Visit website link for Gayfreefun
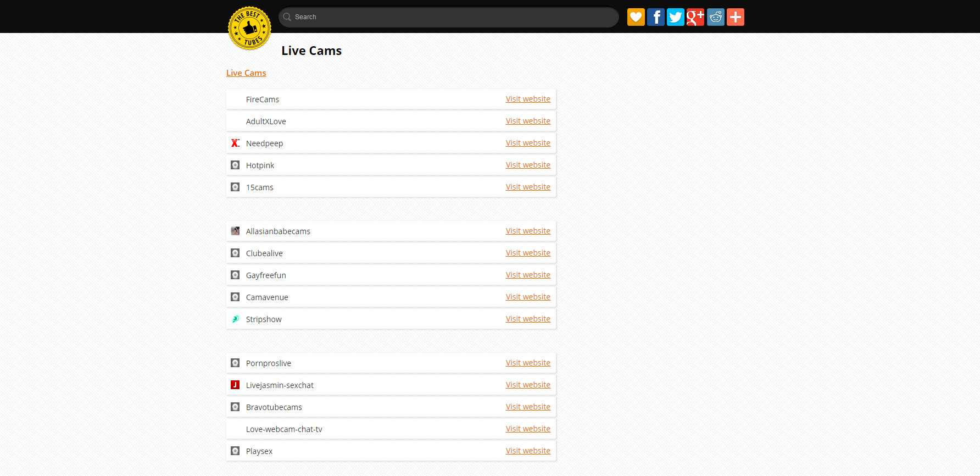The height and width of the screenshot is (476, 980). click(528, 275)
